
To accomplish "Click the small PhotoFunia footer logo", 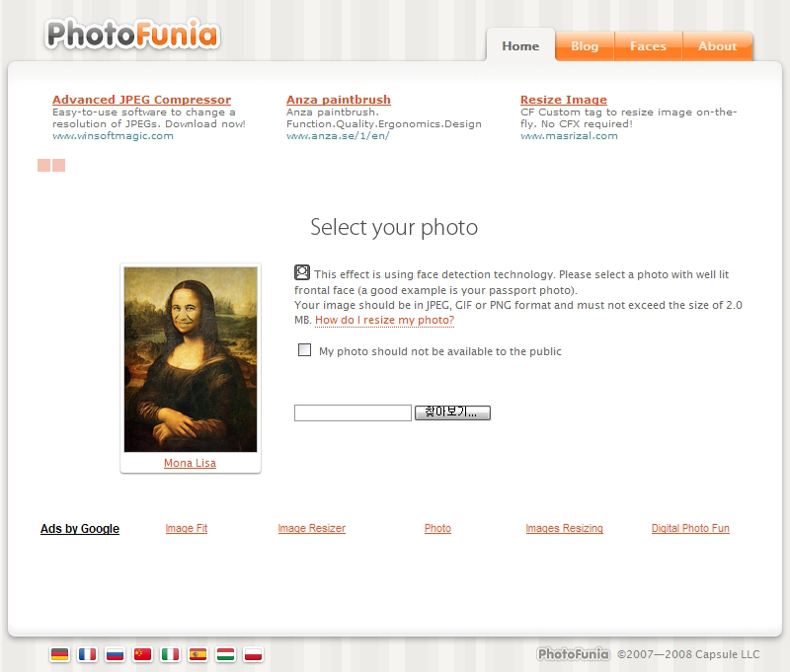I will pos(574,654).
